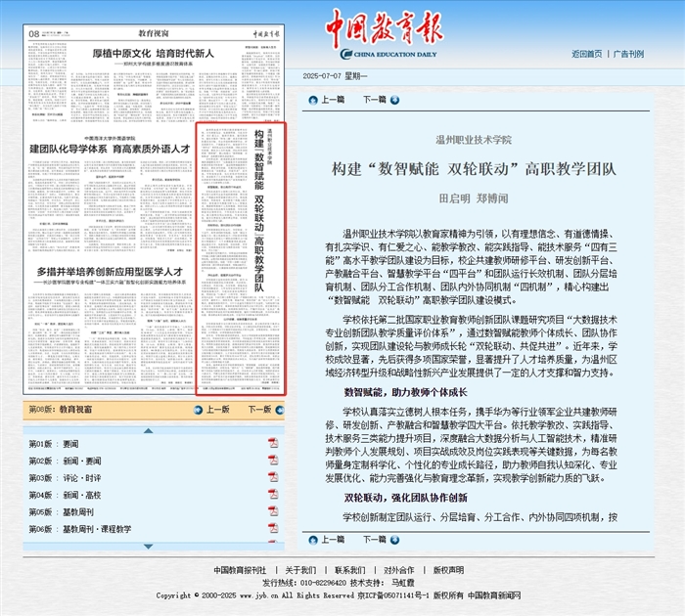Viewport: 685px width, 616px height.
Task: Open PDF icon for 第04版 新闻·高校
Action: (x=273, y=494)
